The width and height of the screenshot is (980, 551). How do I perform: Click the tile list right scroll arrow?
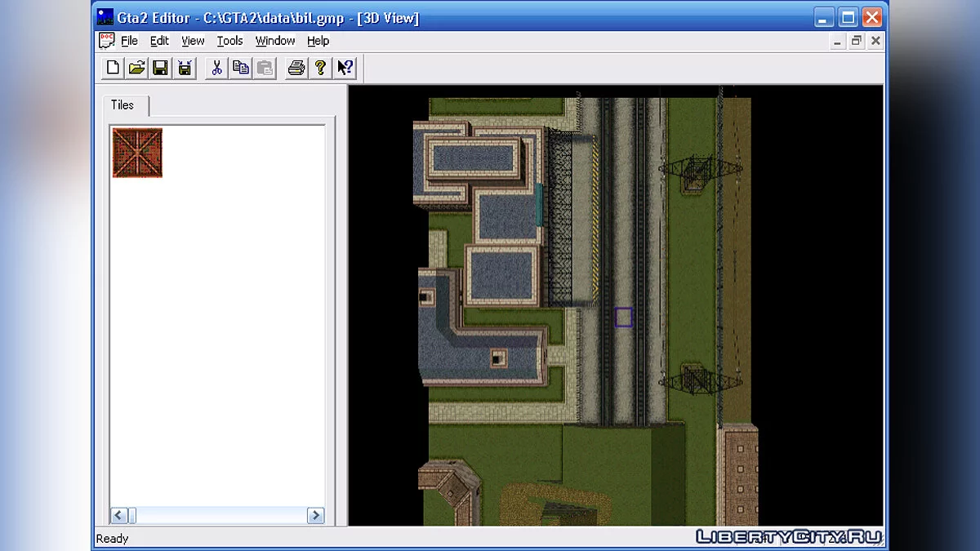coord(315,515)
